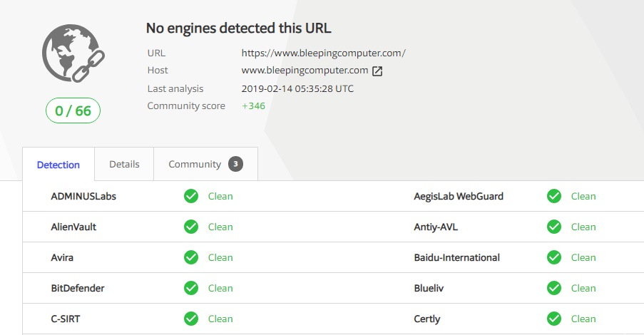644x335 pixels.
Task: Click green checkmark beside Certly
Action: 554,319
